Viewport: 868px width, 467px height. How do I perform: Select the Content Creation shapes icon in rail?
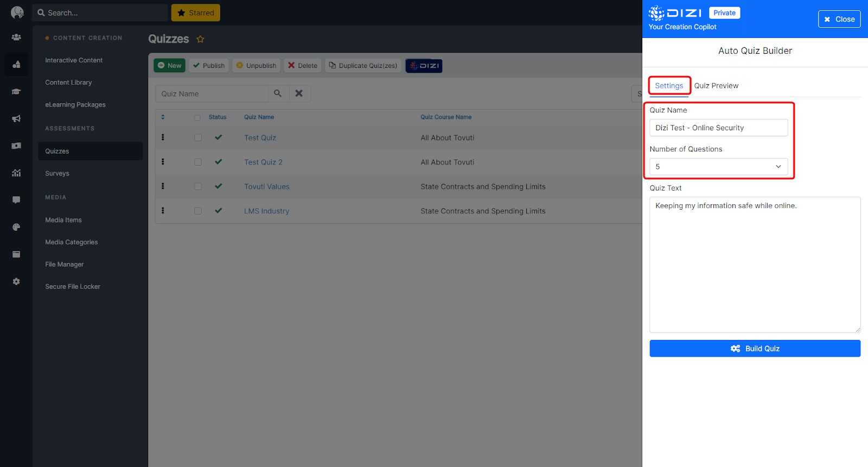[16, 64]
